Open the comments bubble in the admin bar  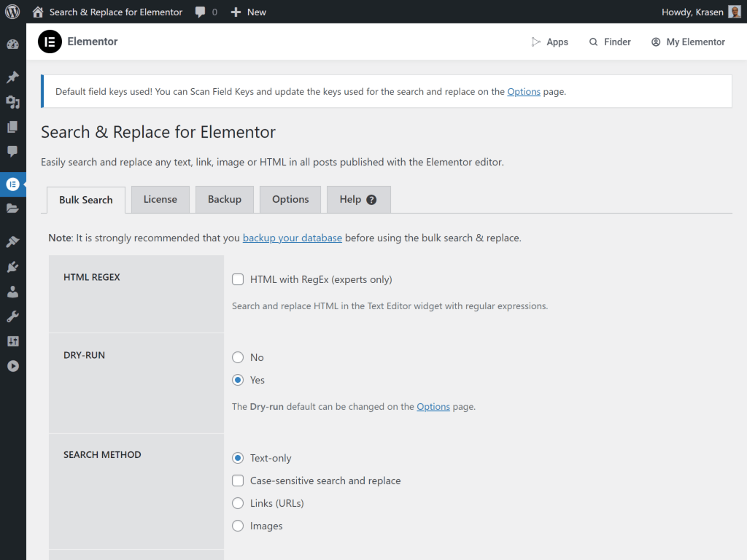[200, 12]
